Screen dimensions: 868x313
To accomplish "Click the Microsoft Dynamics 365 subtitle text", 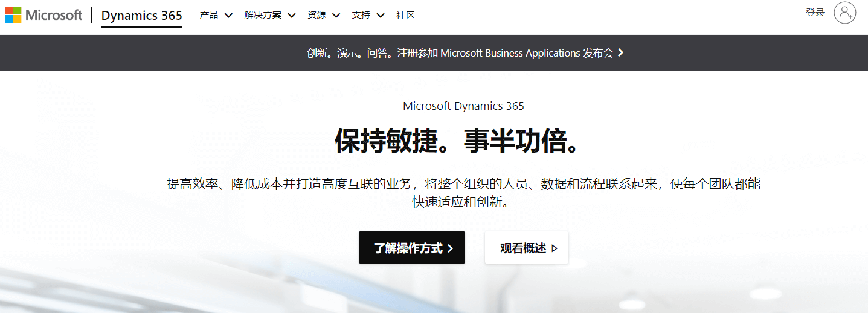I will tap(463, 106).
